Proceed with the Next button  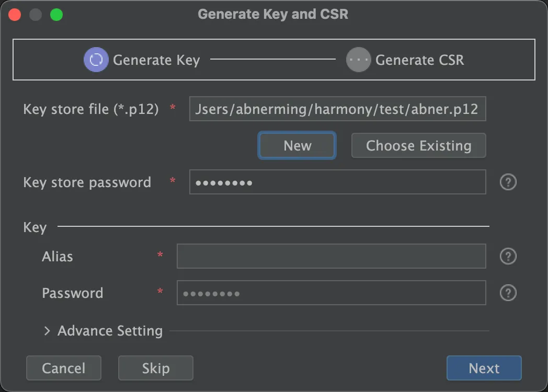click(484, 368)
